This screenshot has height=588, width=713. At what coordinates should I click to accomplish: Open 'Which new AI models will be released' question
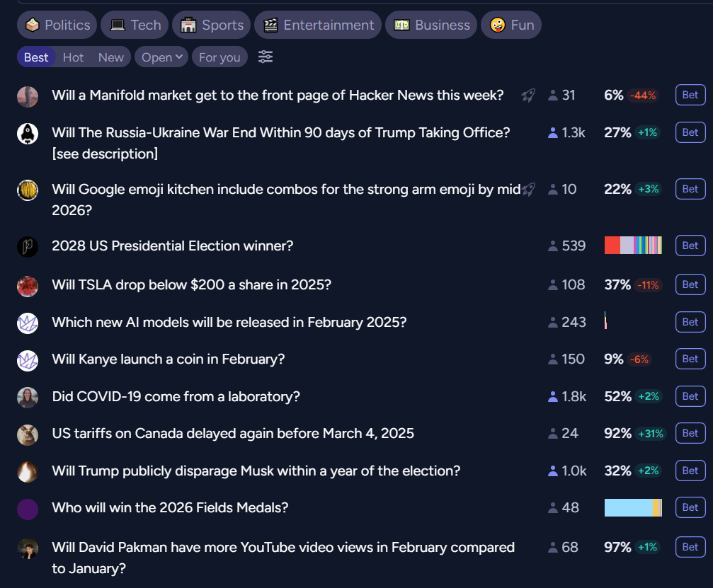pos(229,322)
